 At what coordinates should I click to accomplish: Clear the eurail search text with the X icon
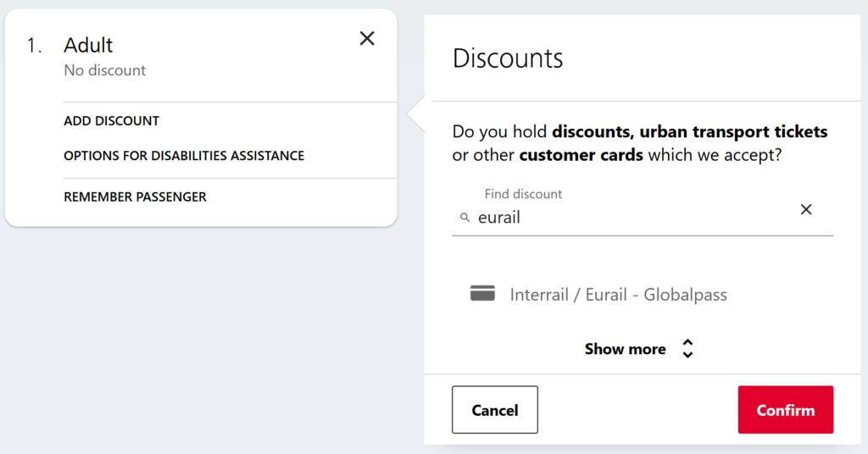pos(806,209)
